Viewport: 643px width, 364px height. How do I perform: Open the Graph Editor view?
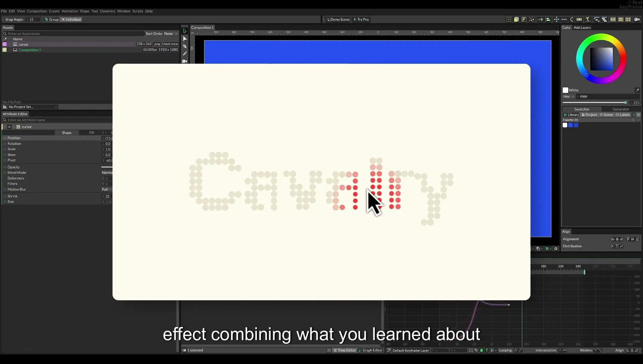[370, 350]
